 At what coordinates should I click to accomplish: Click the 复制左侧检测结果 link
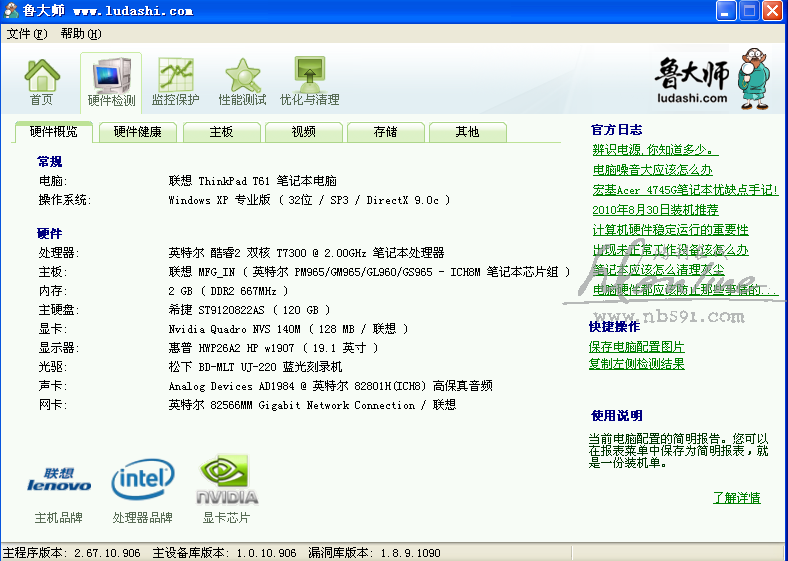636,364
